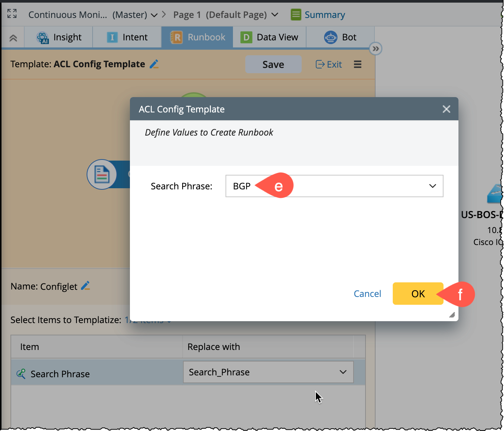Expand the Search Phrase BGP dropdown
Screen dimensions: 504x431
[432, 186]
